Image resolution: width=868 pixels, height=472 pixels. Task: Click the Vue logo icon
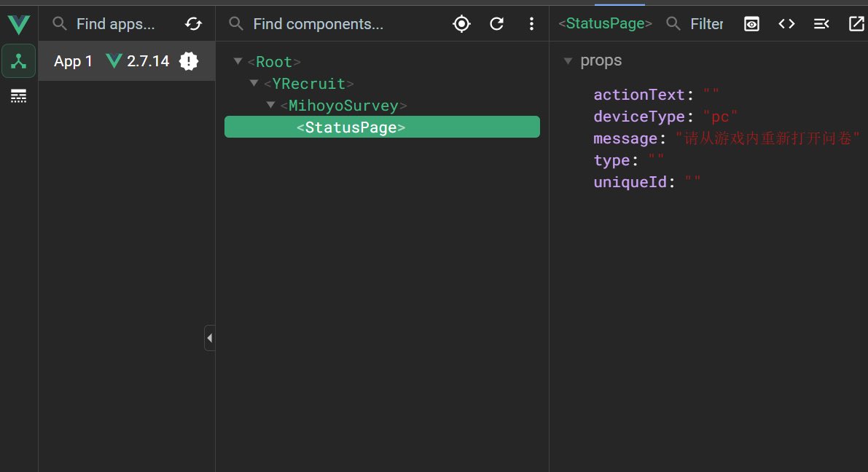[x=18, y=24]
